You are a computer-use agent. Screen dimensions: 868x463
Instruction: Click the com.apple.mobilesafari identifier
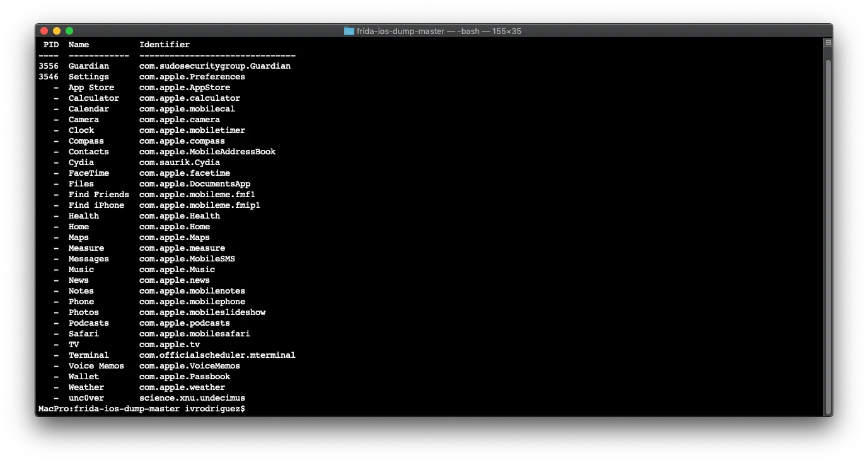tap(195, 334)
